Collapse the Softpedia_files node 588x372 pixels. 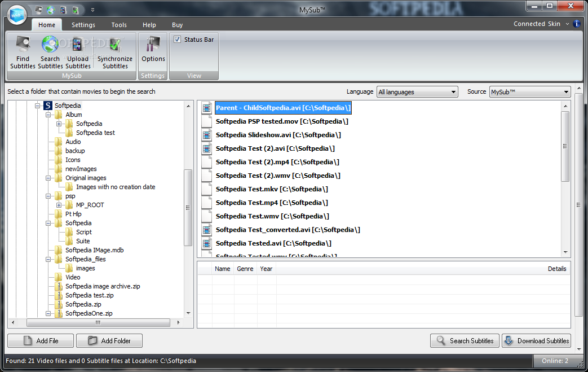48,260
